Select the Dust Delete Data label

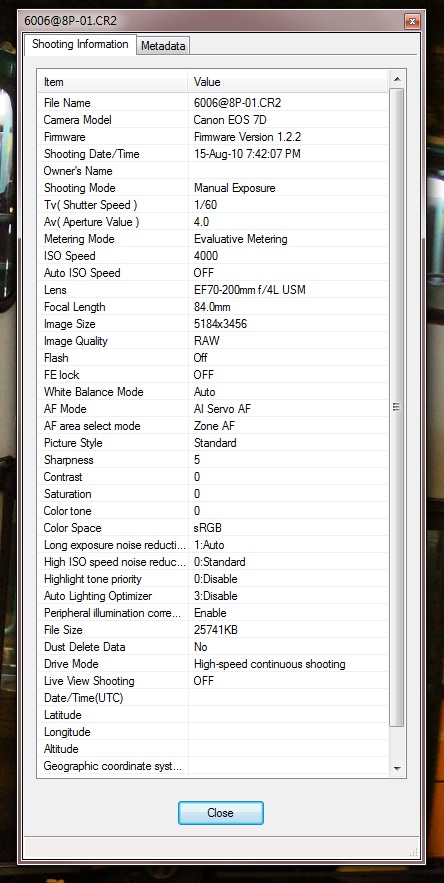click(85, 647)
